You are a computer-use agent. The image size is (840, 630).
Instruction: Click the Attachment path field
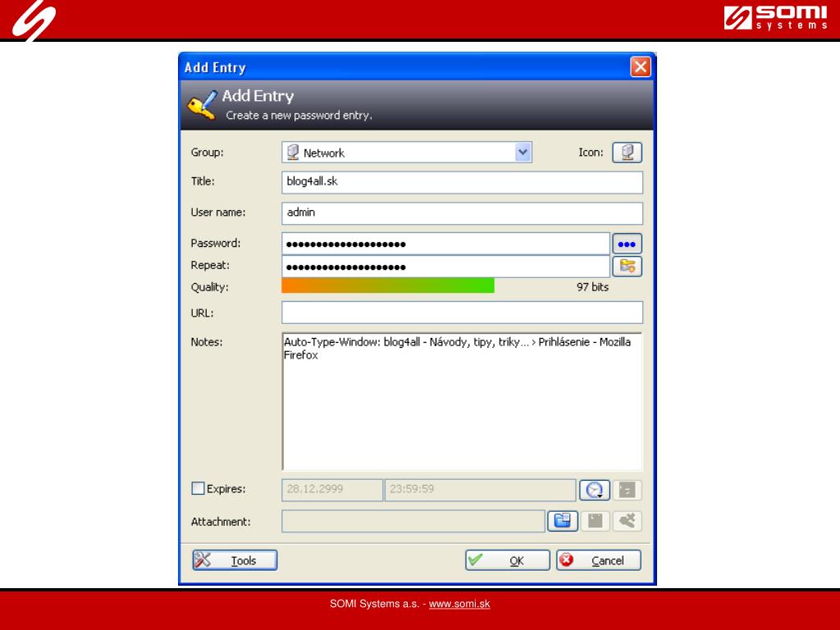tap(413, 521)
